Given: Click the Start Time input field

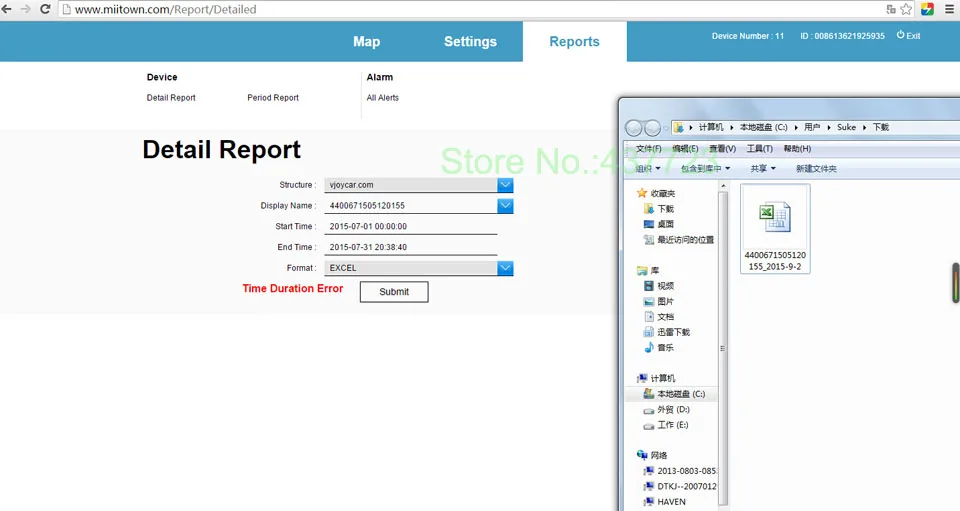Looking at the screenshot, I should click(x=410, y=226).
